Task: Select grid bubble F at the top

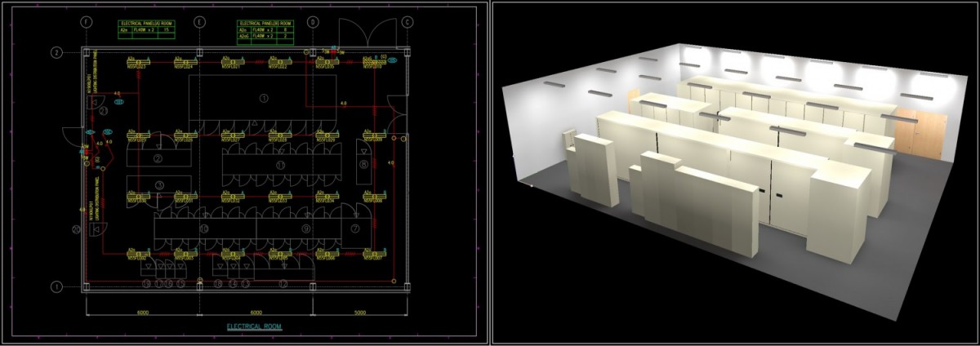Action: click(88, 23)
